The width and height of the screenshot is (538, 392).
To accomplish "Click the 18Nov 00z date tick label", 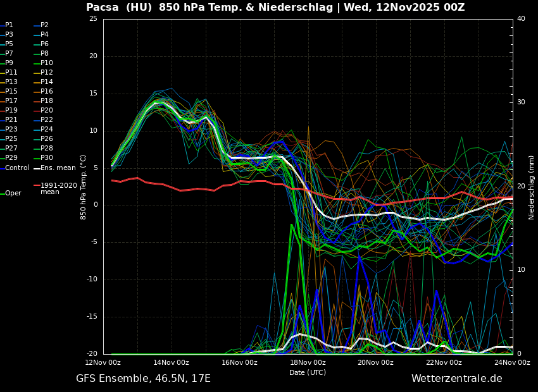I will coord(308,363).
